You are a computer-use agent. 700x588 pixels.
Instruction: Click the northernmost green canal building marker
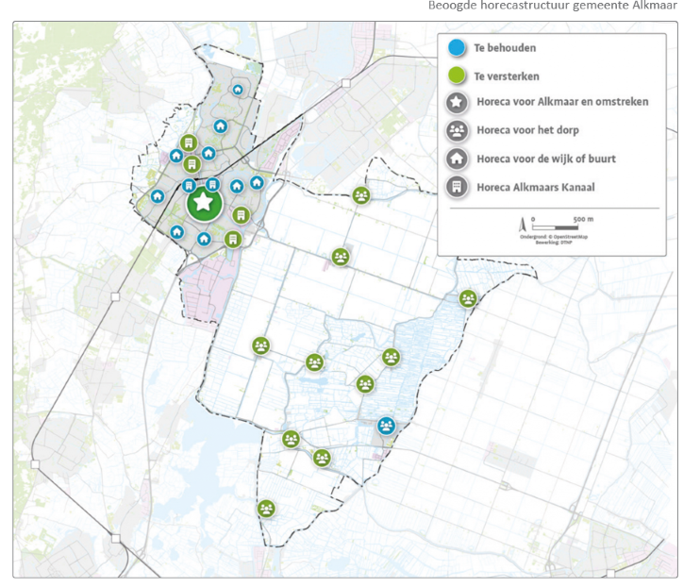click(189, 143)
